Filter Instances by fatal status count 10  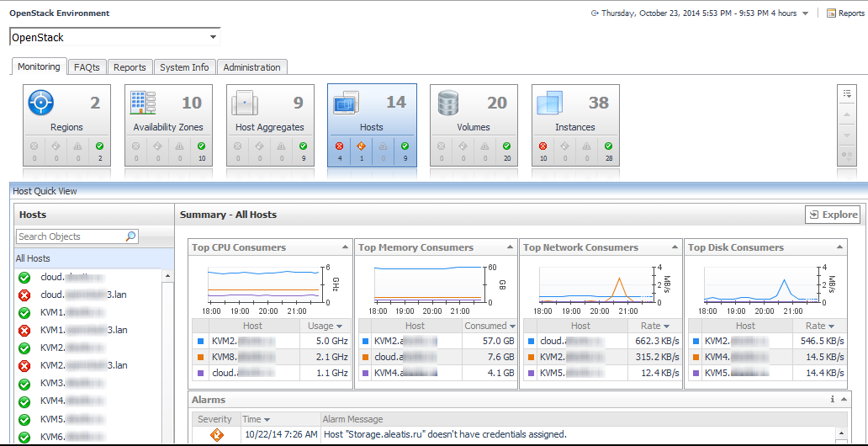[x=543, y=151]
